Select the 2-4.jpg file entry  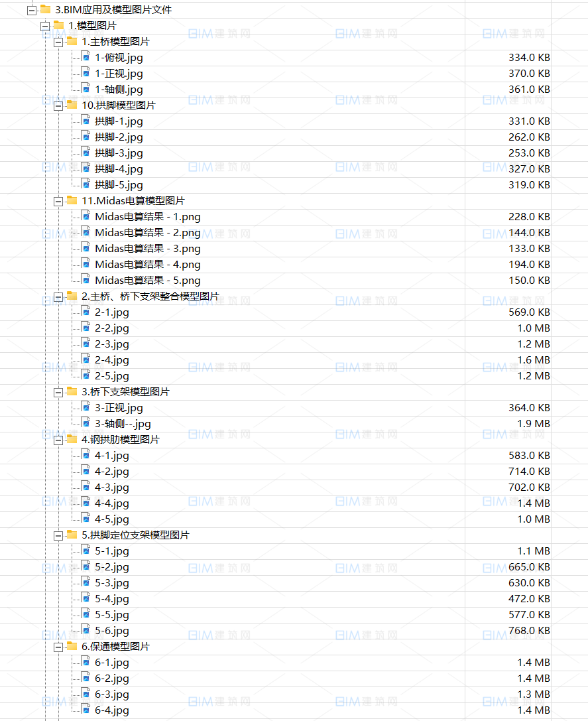(x=112, y=360)
